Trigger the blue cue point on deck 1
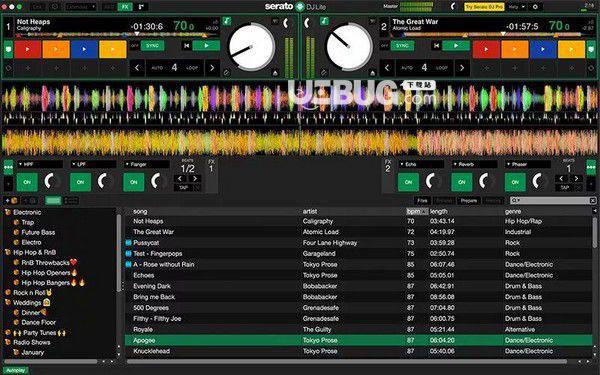The image size is (600, 375). (x=84, y=49)
